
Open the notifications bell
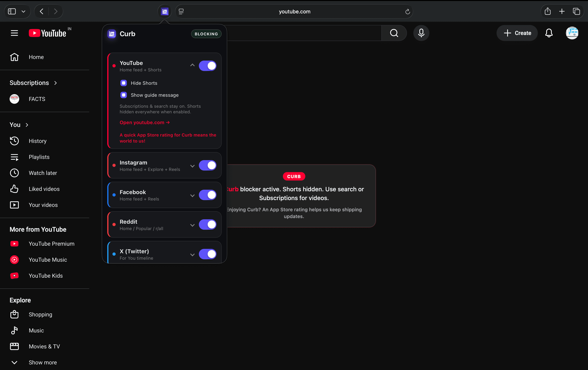[549, 33]
